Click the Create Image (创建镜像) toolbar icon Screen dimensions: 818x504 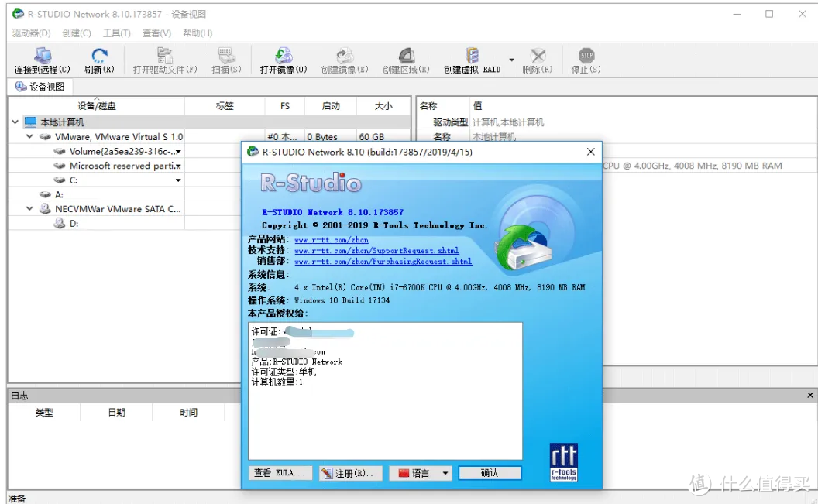click(344, 55)
